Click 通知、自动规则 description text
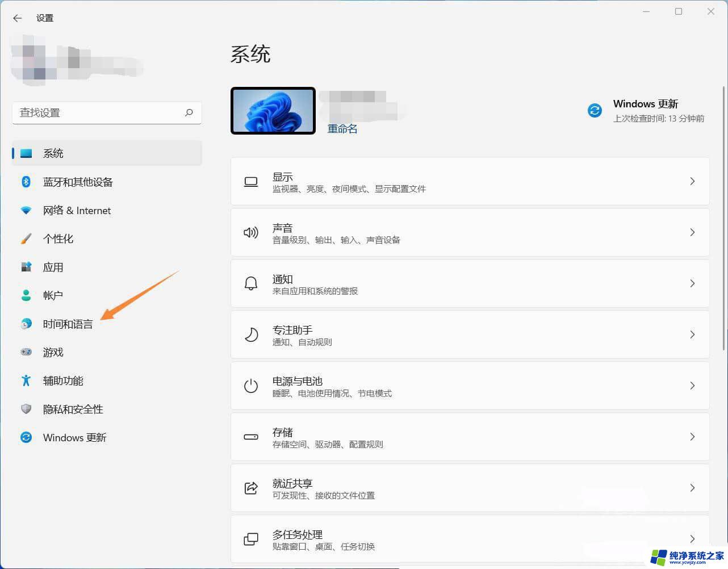The width and height of the screenshot is (728, 569). (302, 342)
